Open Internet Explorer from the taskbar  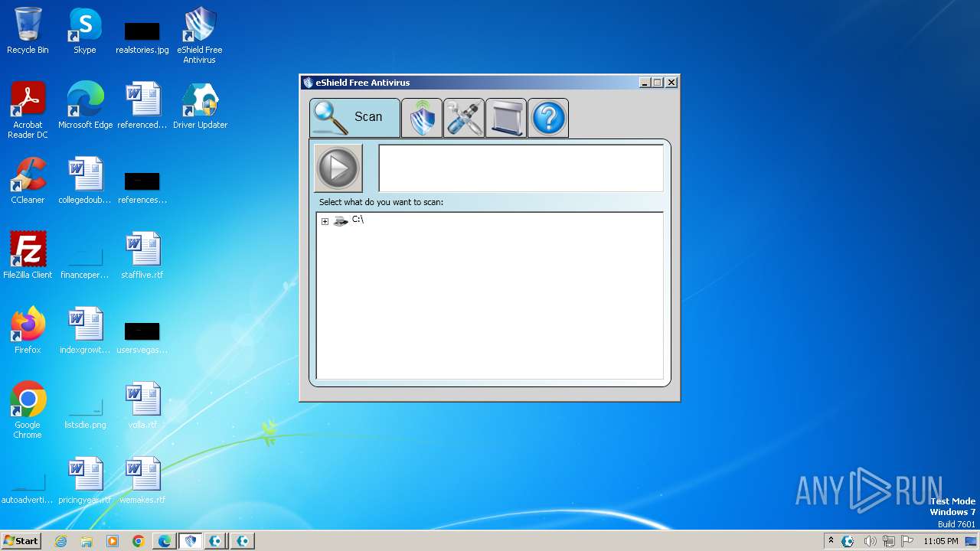(60, 541)
